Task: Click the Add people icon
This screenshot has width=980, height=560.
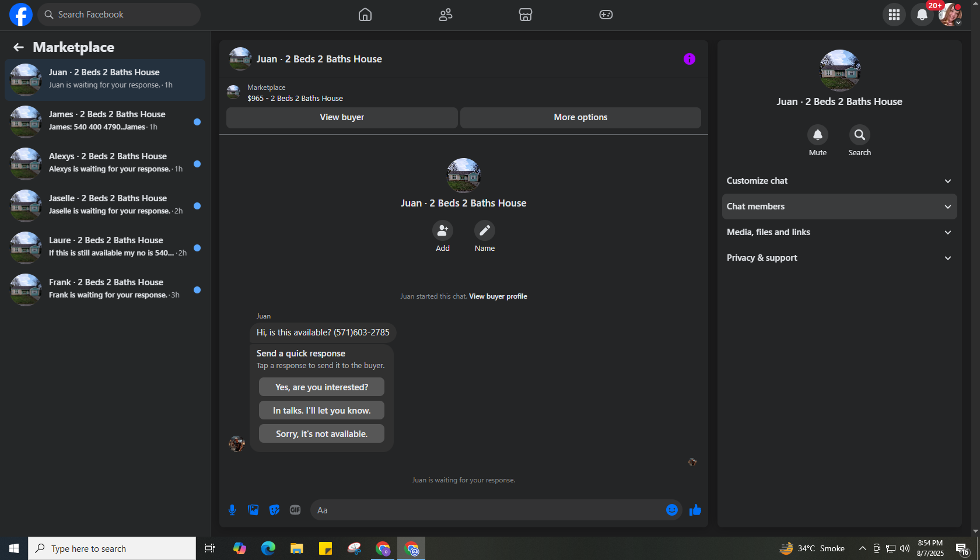Action: [x=443, y=231]
